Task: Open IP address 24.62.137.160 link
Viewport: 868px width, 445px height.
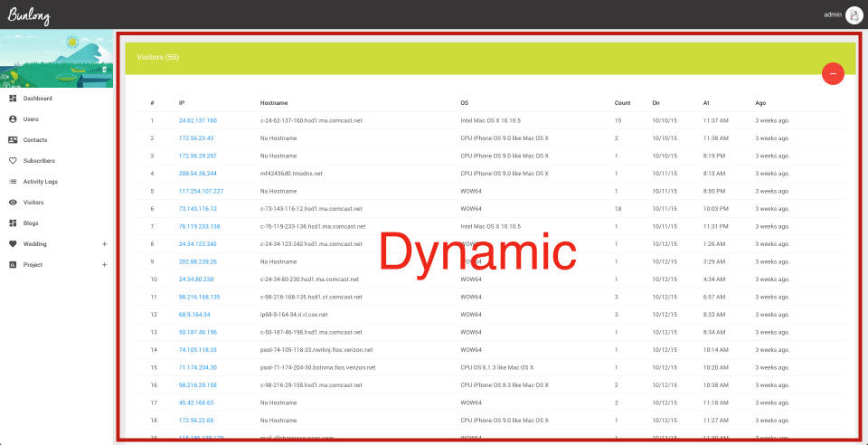Action: tap(197, 120)
